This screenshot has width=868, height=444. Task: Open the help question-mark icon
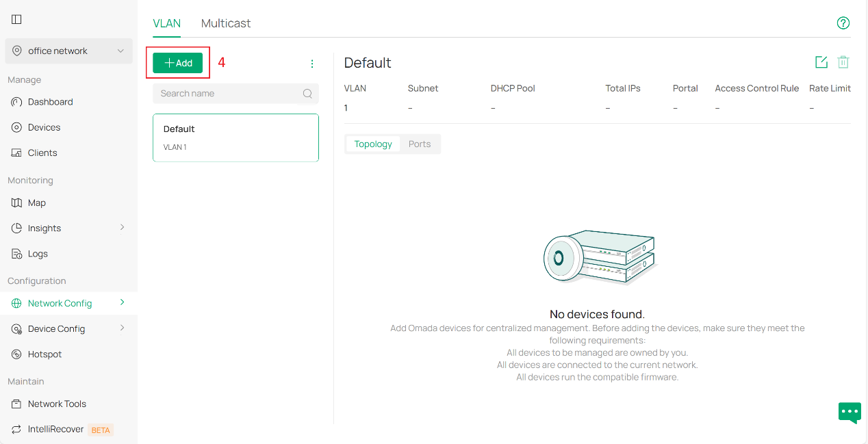click(x=843, y=23)
